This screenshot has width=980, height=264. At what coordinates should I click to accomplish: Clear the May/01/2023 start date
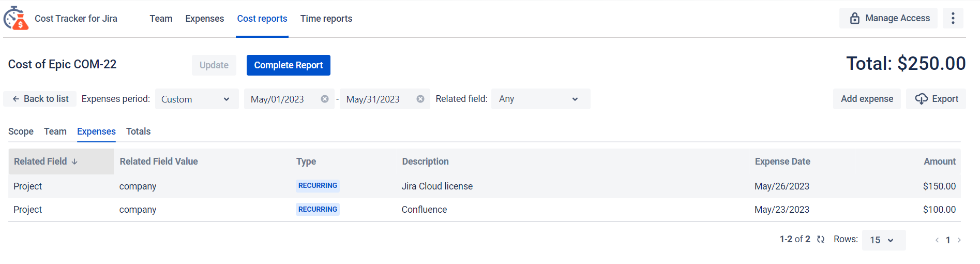click(x=325, y=99)
